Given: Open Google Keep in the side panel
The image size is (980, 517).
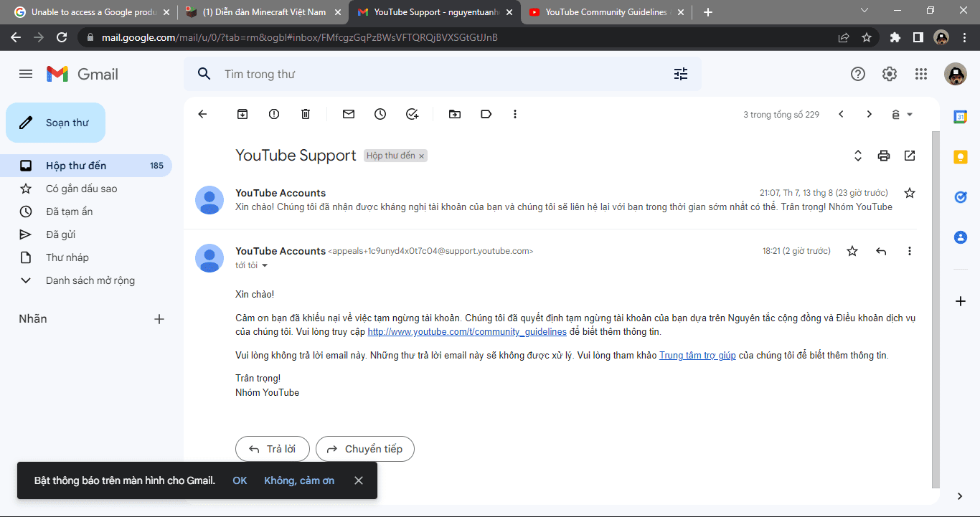Looking at the screenshot, I should [x=961, y=157].
